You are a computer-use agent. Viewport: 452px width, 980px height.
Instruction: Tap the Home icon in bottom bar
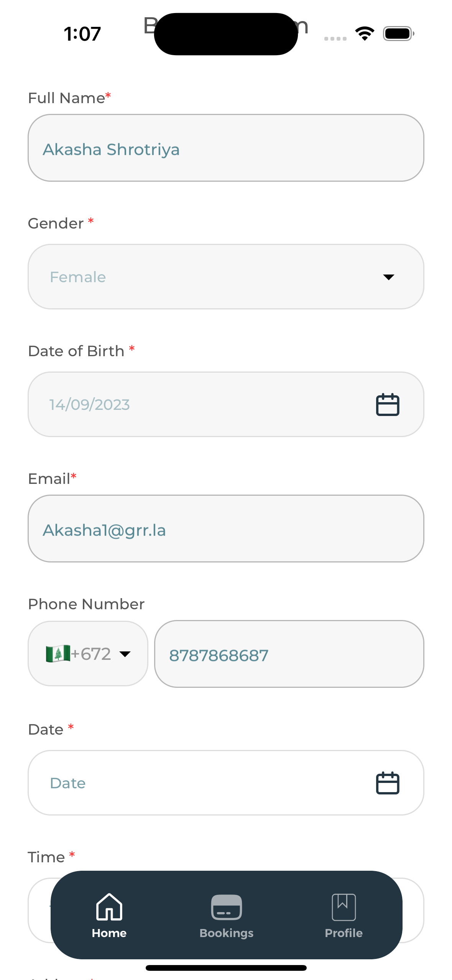point(109,907)
